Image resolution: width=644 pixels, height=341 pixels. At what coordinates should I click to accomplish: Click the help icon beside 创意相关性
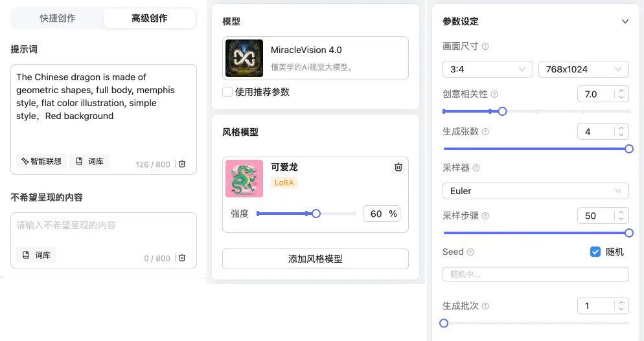[494, 94]
